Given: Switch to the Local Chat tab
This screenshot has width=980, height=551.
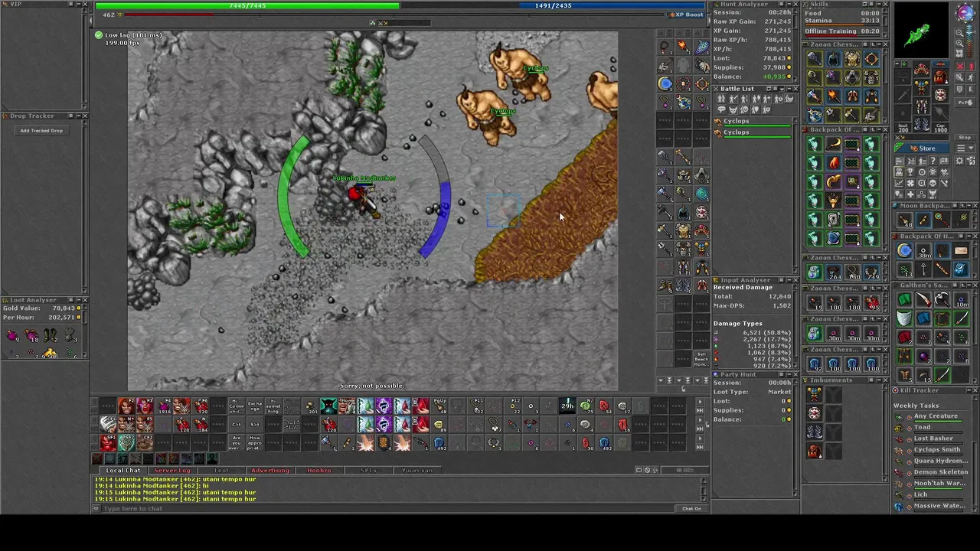Looking at the screenshot, I should click(122, 470).
